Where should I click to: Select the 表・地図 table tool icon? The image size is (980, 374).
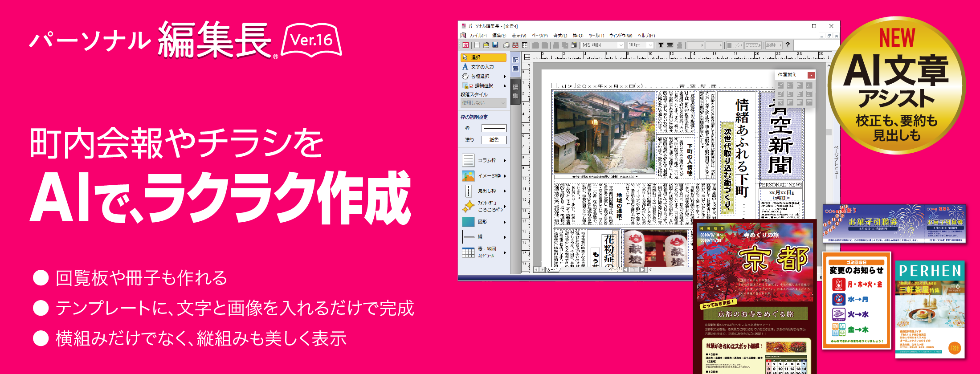coord(468,252)
